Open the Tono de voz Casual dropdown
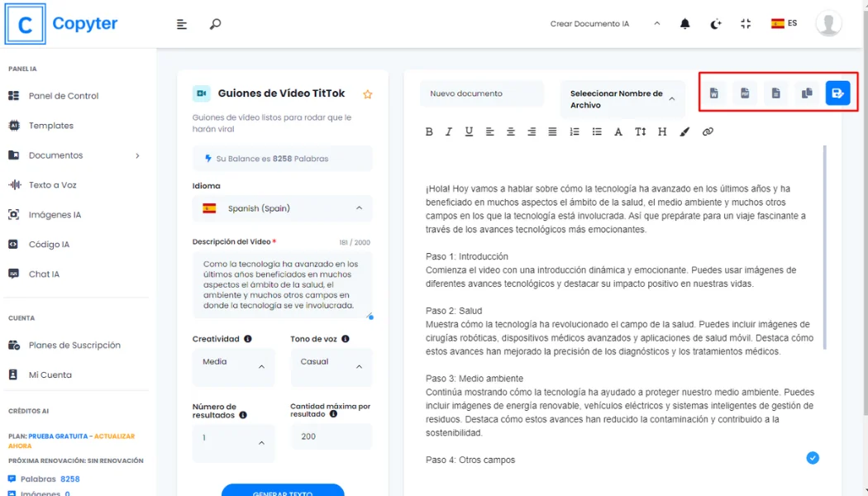 click(x=331, y=366)
